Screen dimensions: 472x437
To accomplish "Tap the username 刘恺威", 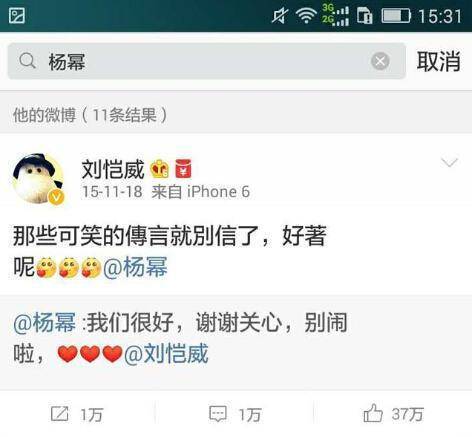I will [x=113, y=169].
